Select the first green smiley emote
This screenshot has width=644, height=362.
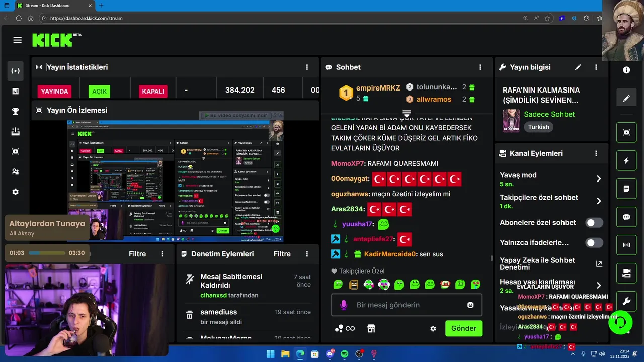(x=338, y=285)
